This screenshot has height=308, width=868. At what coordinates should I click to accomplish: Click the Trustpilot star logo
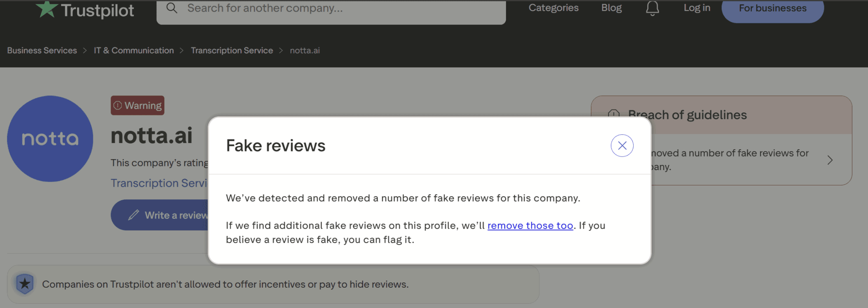pos(47,9)
